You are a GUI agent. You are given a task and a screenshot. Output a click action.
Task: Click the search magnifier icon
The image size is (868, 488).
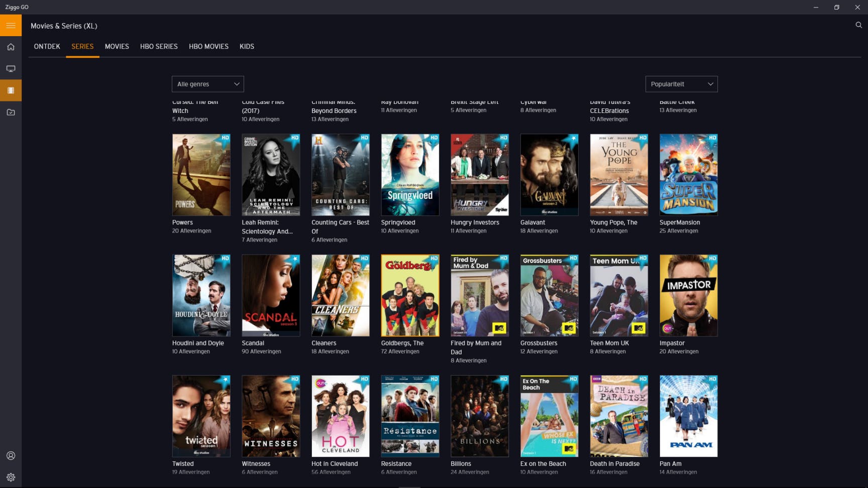tap(858, 25)
